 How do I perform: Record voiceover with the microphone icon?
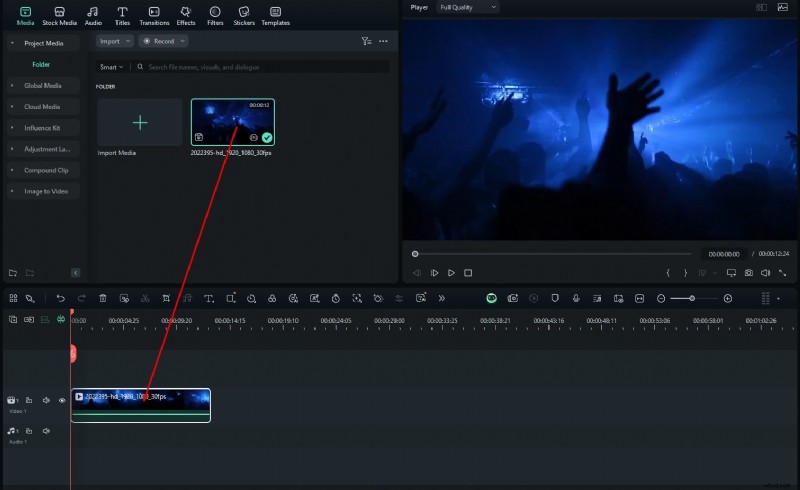pyautogui.click(x=576, y=299)
